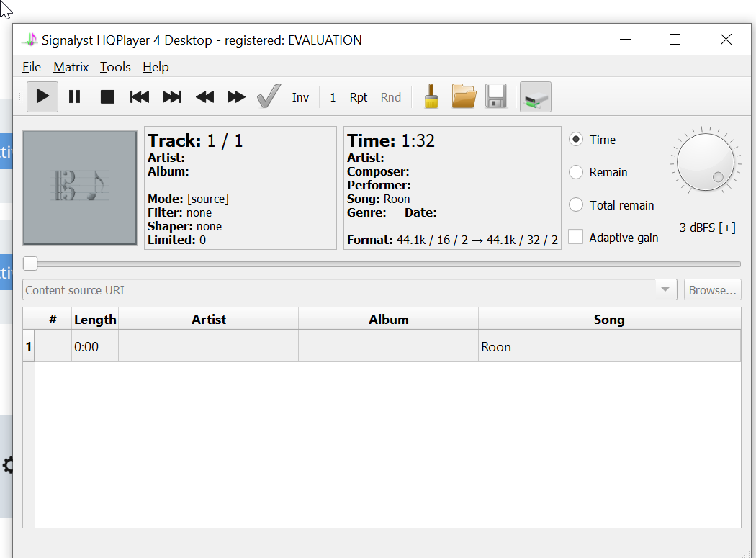Open the File menu

(32, 67)
